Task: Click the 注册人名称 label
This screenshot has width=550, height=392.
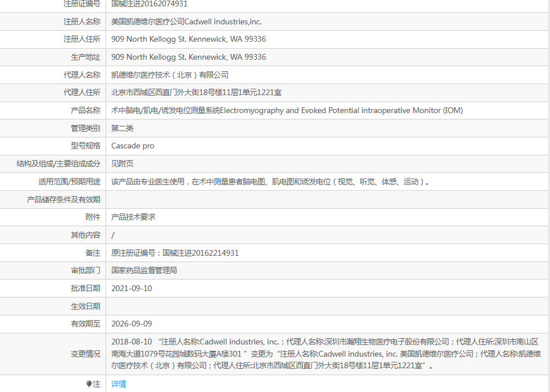Action: (x=82, y=21)
